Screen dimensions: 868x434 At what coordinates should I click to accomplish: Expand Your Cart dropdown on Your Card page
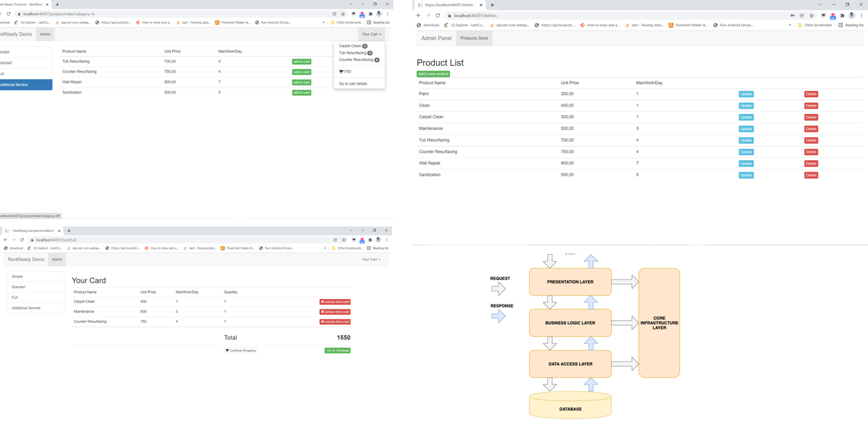pyautogui.click(x=371, y=259)
